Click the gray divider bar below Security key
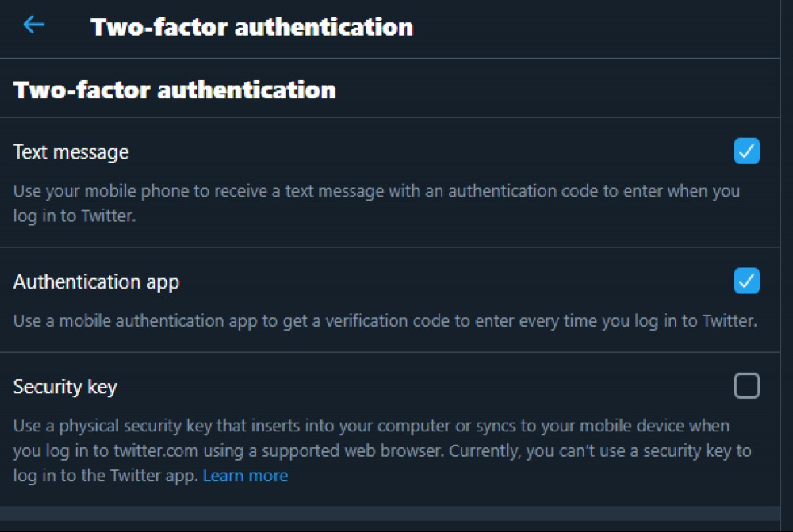 point(390,513)
